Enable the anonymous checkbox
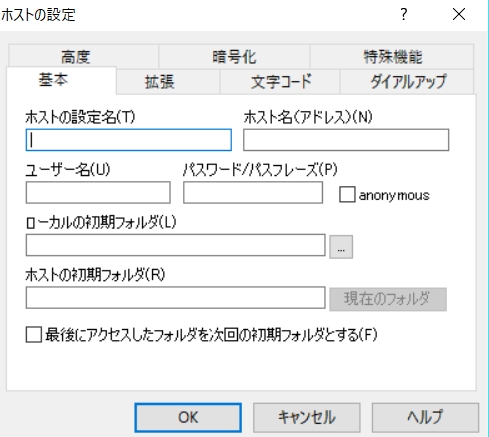The image size is (489, 437). pyautogui.click(x=347, y=195)
